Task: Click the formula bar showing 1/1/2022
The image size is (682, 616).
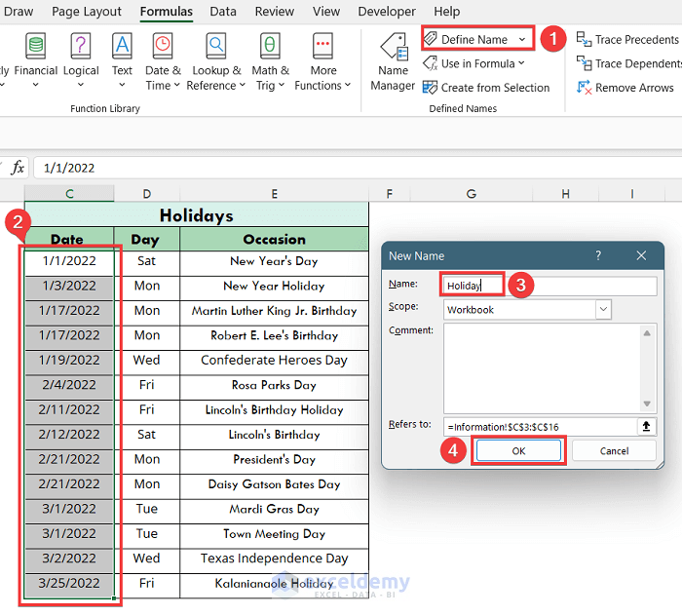Action: coord(357,168)
